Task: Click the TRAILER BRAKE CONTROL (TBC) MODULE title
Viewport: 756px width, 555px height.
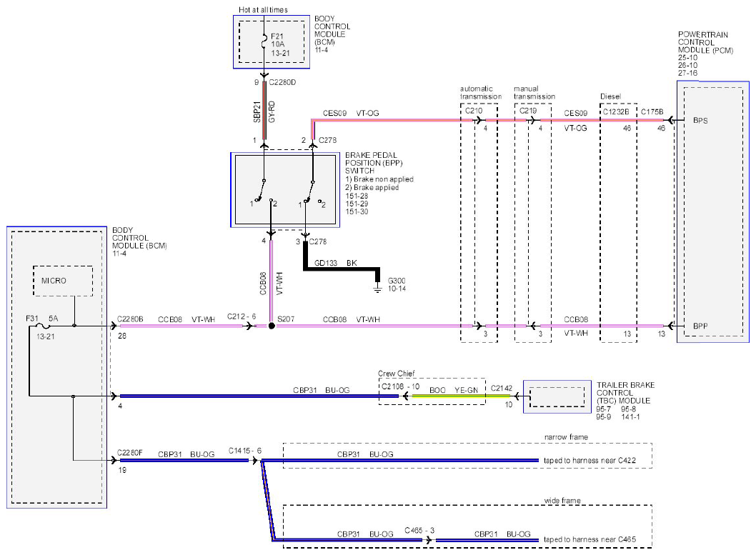Action: point(625,393)
